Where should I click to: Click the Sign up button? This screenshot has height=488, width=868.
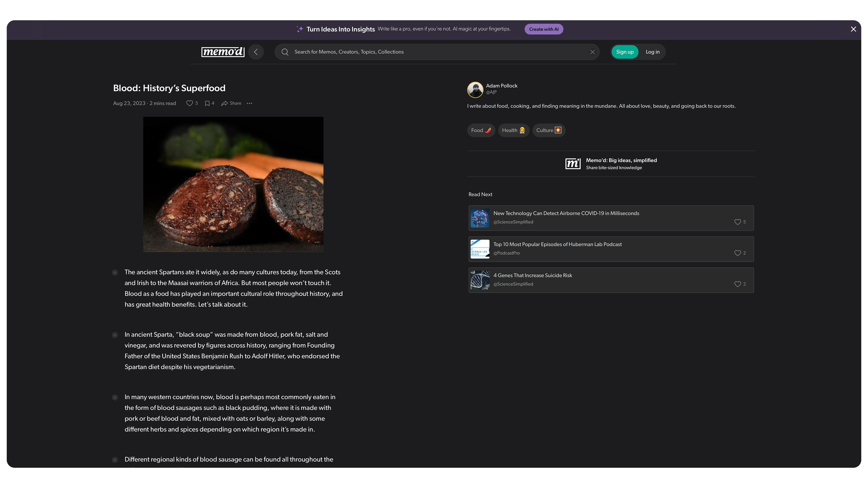(625, 52)
